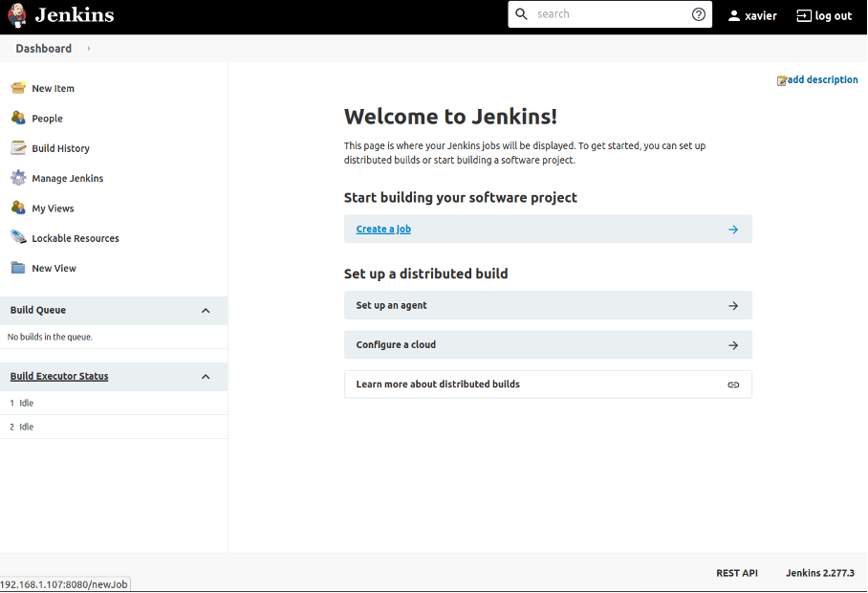868x593 pixels.
Task: Click the Build Queue panel title
Action: click(x=38, y=310)
